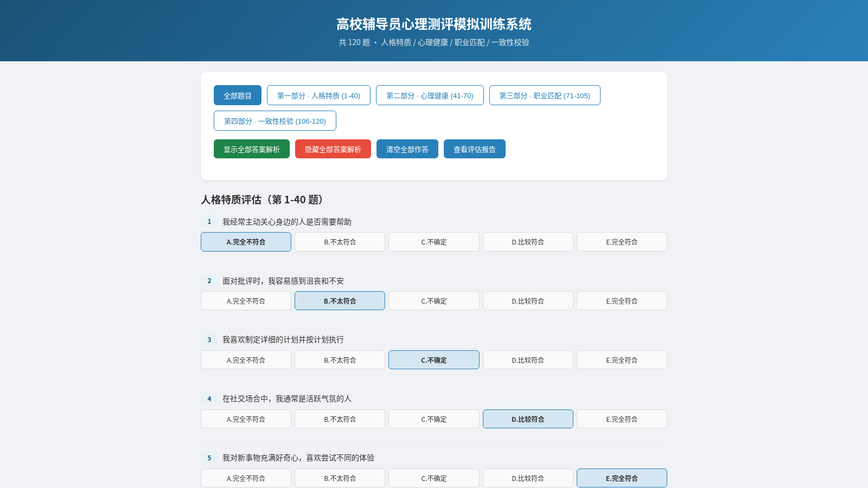Click the number badge of question 5
868x488 pixels.
[209, 458]
